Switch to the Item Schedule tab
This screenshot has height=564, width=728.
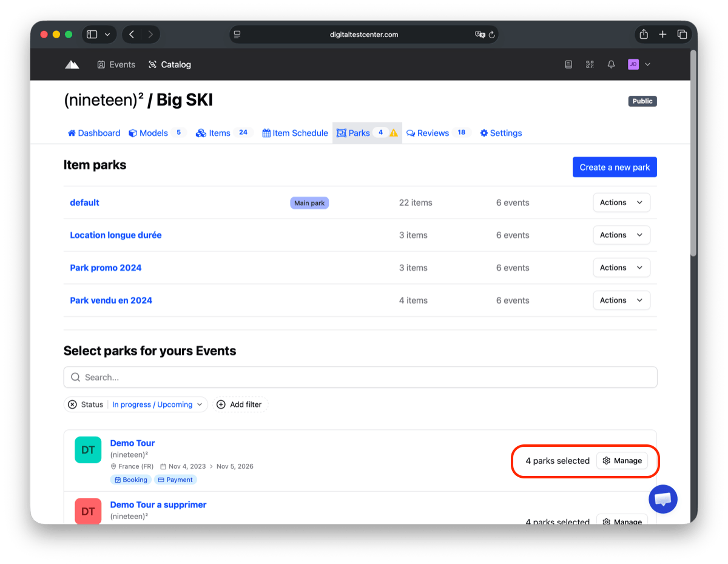(x=295, y=133)
